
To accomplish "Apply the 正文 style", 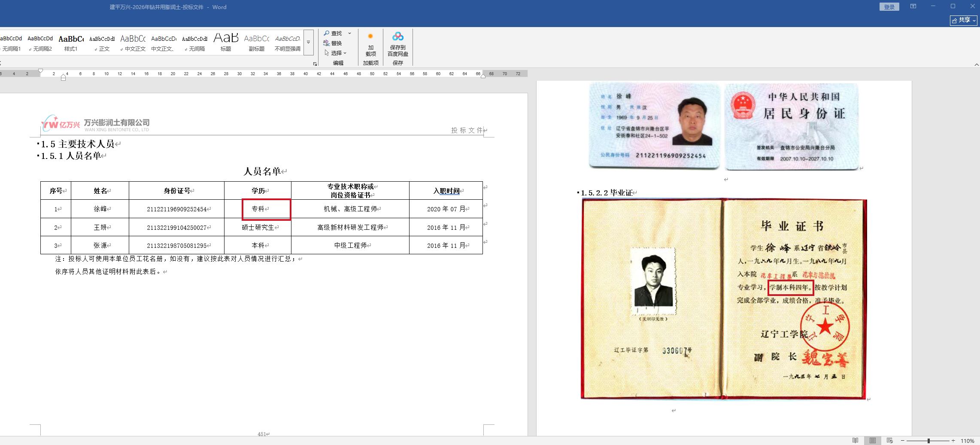I will click(102, 43).
